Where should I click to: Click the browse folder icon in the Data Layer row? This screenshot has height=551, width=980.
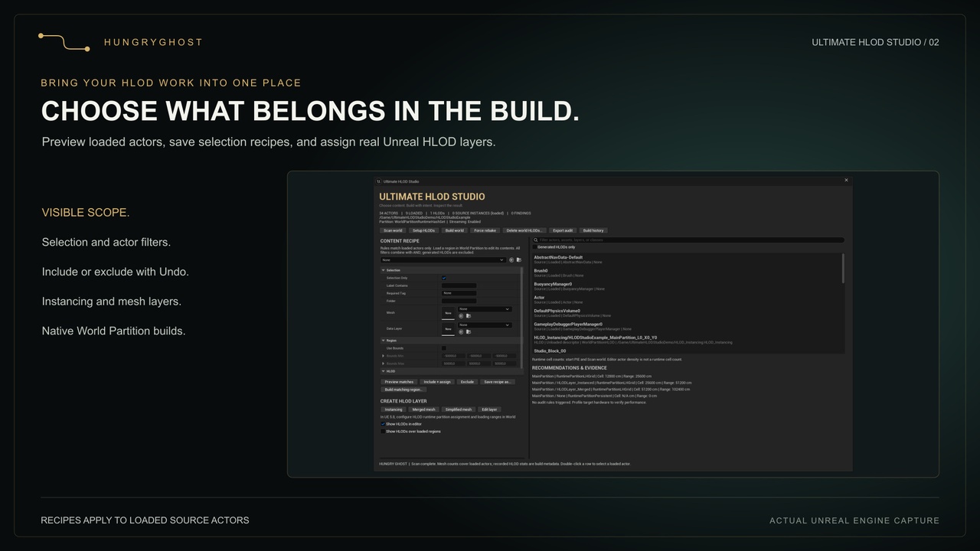click(468, 331)
